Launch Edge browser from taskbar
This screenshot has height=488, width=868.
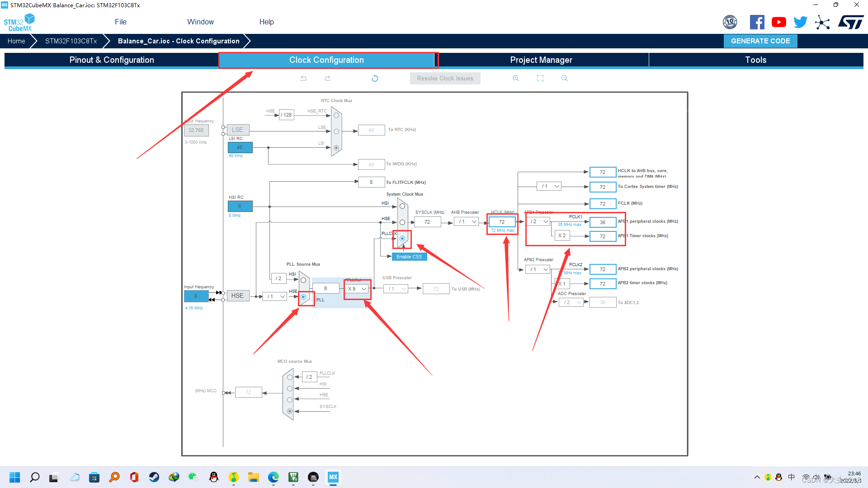pos(273,477)
